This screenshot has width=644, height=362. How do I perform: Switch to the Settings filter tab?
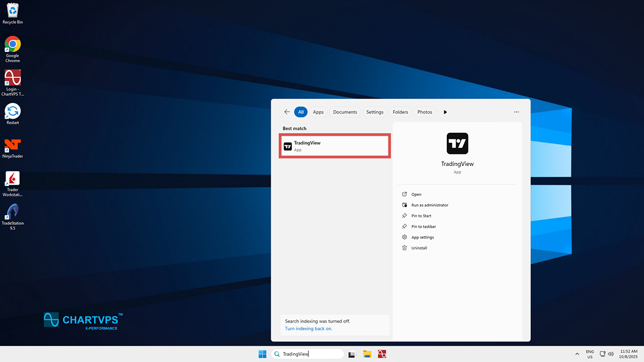coord(374,112)
